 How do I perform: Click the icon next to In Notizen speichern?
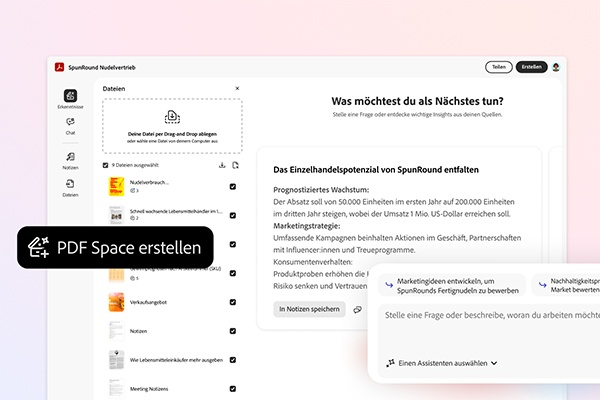click(357, 309)
